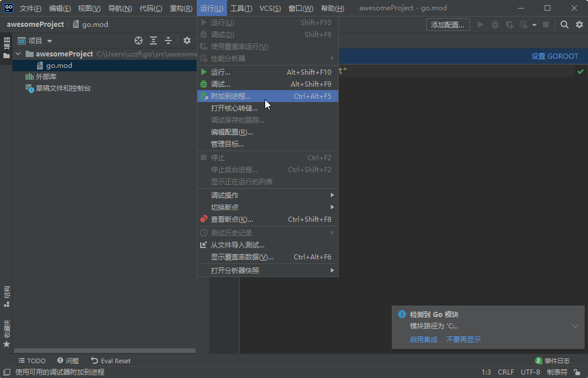Expand 打开分析器快照 submenu
588x378 pixels.
point(267,270)
